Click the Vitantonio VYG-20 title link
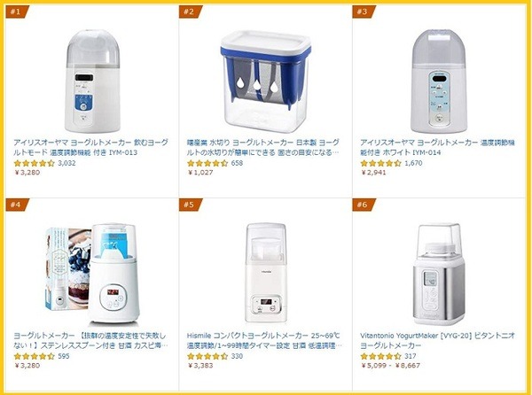Screen dimensions: 532x395 click(437, 340)
